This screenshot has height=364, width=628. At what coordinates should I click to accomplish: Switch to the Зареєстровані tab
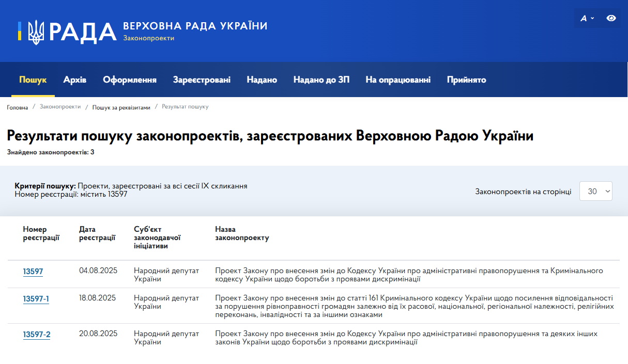coord(202,80)
